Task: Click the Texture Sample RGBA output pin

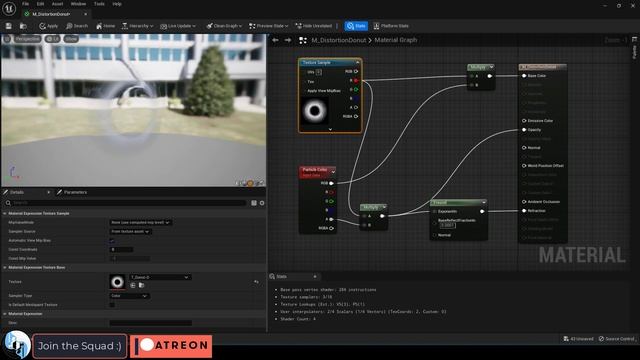Action: coord(356,116)
